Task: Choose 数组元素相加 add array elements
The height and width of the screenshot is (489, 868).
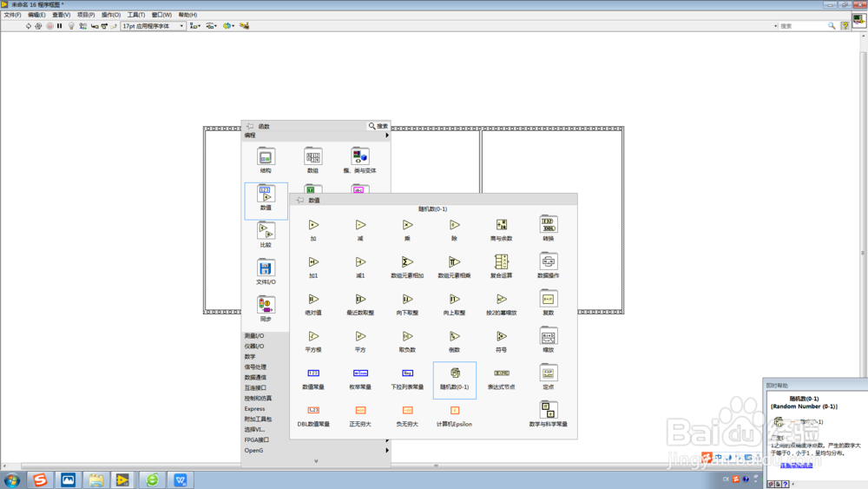Action: coord(407,262)
